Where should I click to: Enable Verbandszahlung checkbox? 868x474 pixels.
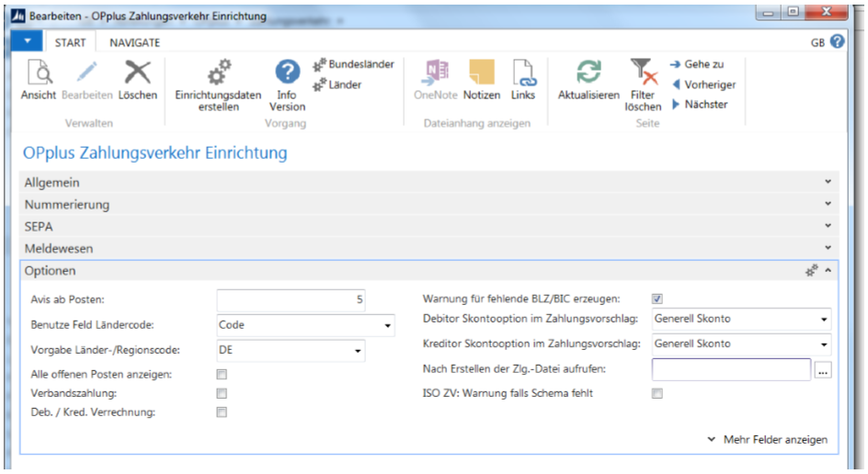[222, 393]
